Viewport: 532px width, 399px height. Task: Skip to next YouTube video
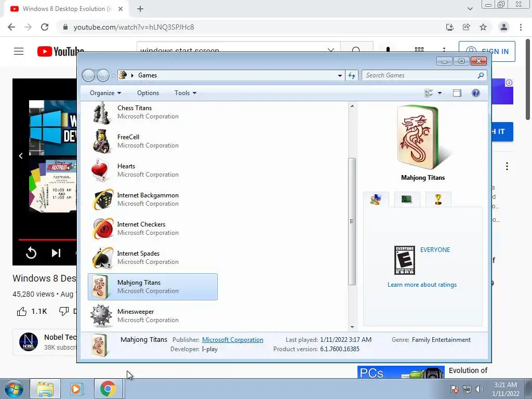pyautogui.click(x=56, y=253)
